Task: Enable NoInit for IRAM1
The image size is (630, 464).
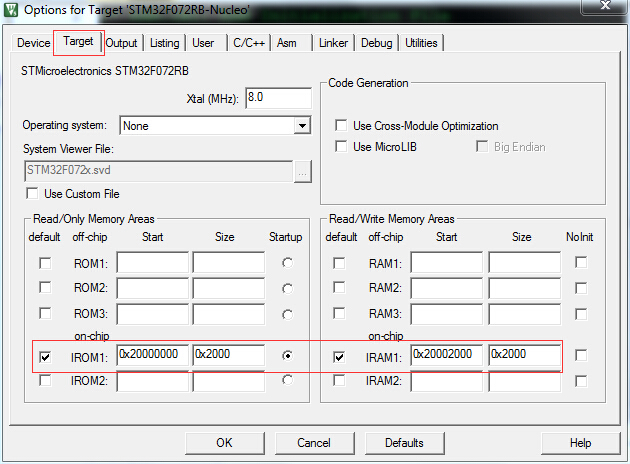Action: pyautogui.click(x=581, y=355)
